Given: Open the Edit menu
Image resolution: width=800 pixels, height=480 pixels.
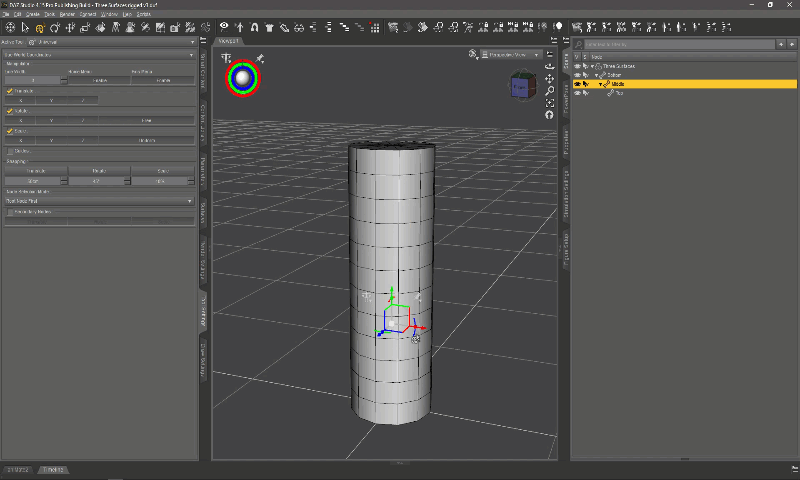Looking at the screenshot, I should click(17, 14).
